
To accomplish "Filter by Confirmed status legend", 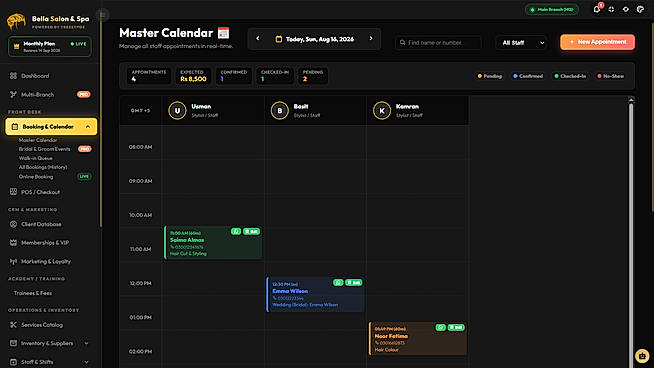I will click(528, 76).
